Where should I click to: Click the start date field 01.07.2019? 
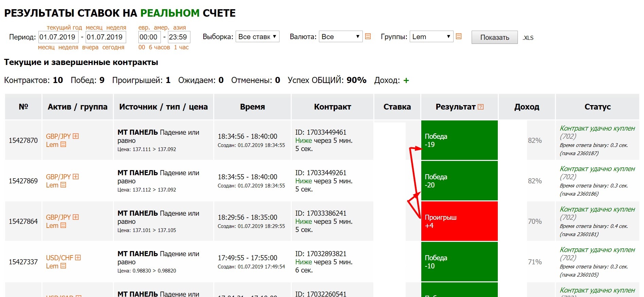click(58, 37)
